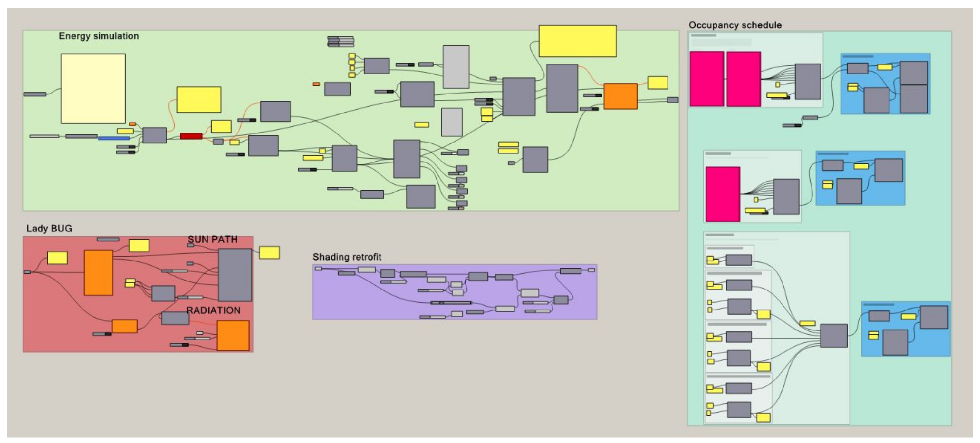
Task: Click the SUN PATH label
Action: click(213, 239)
